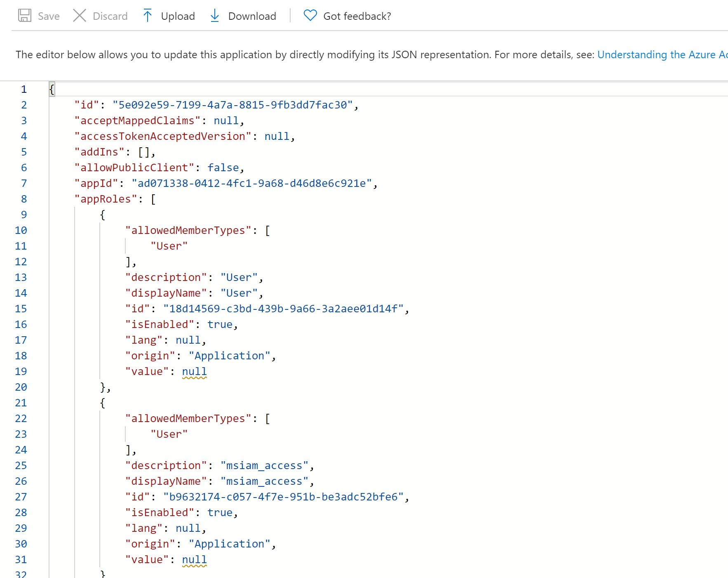
Task: Click the allowPublicClient false value
Action: (x=223, y=168)
